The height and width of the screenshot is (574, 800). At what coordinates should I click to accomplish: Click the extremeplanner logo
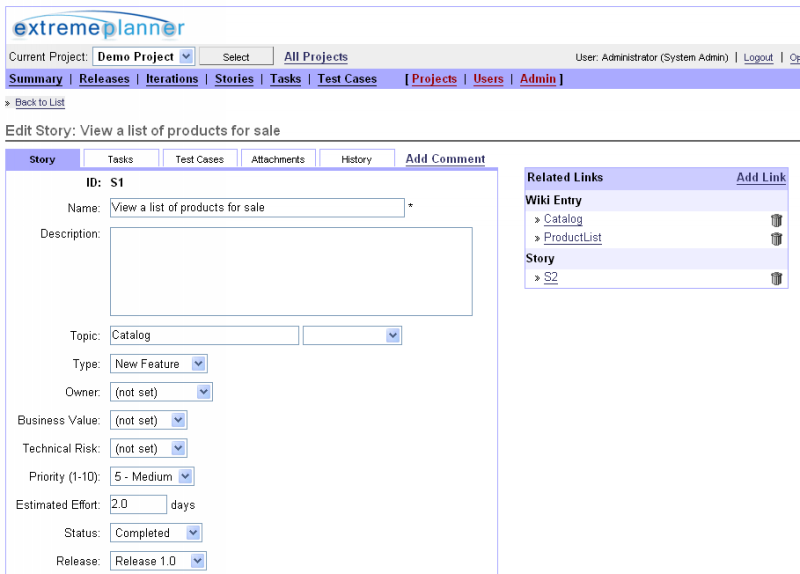click(98, 27)
